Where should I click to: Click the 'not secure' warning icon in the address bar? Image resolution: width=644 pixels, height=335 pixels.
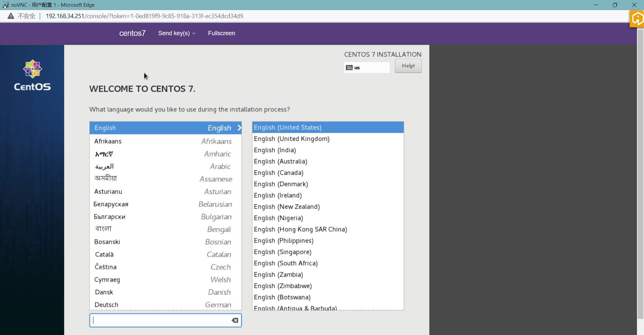[x=11, y=16]
